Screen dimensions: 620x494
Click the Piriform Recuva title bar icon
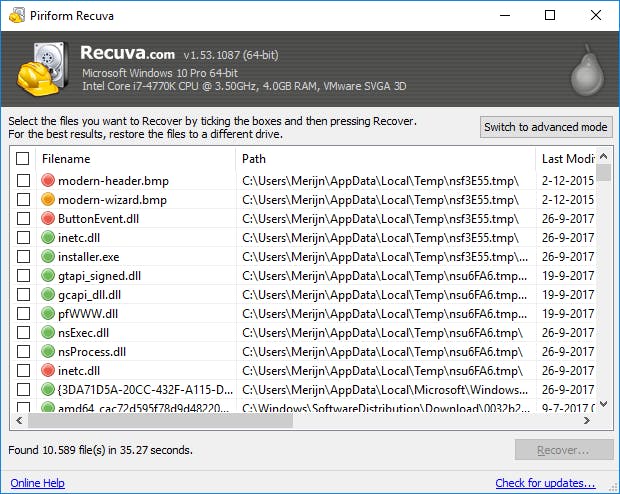tap(13, 15)
